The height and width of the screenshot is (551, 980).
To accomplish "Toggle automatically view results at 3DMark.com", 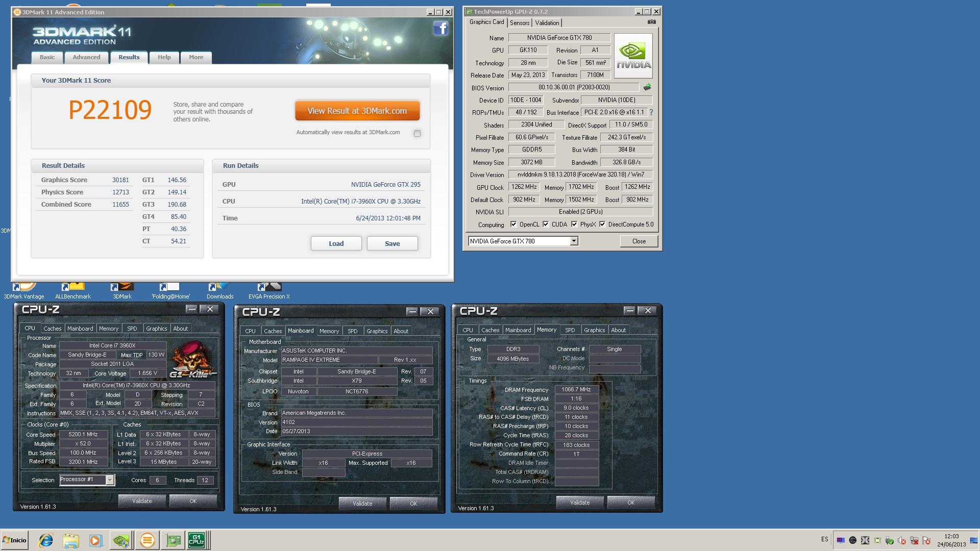I will click(x=417, y=133).
